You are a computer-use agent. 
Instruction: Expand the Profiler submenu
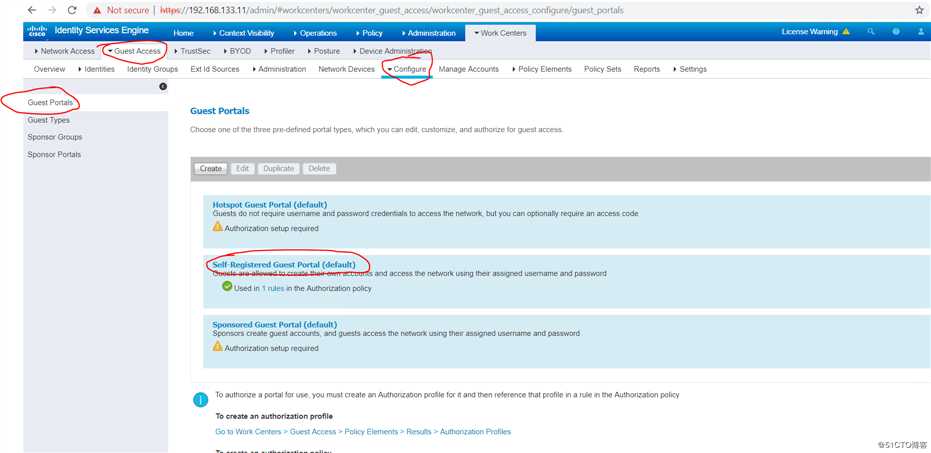pos(279,51)
